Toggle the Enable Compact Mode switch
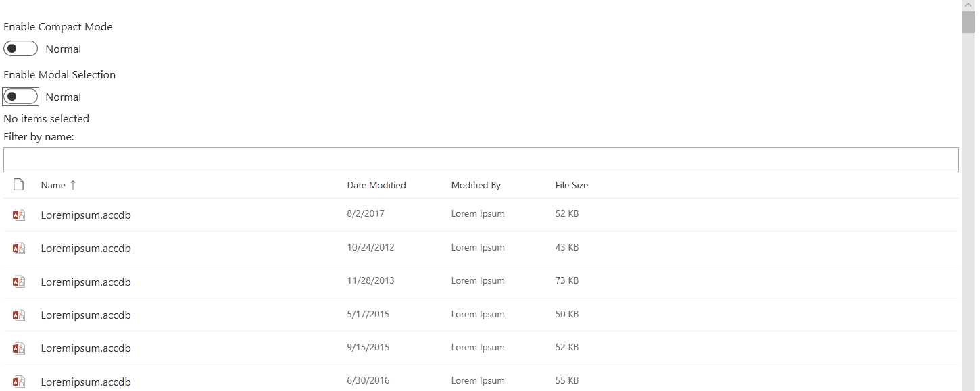The height and width of the screenshot is (391, 980). click(20, 49)
